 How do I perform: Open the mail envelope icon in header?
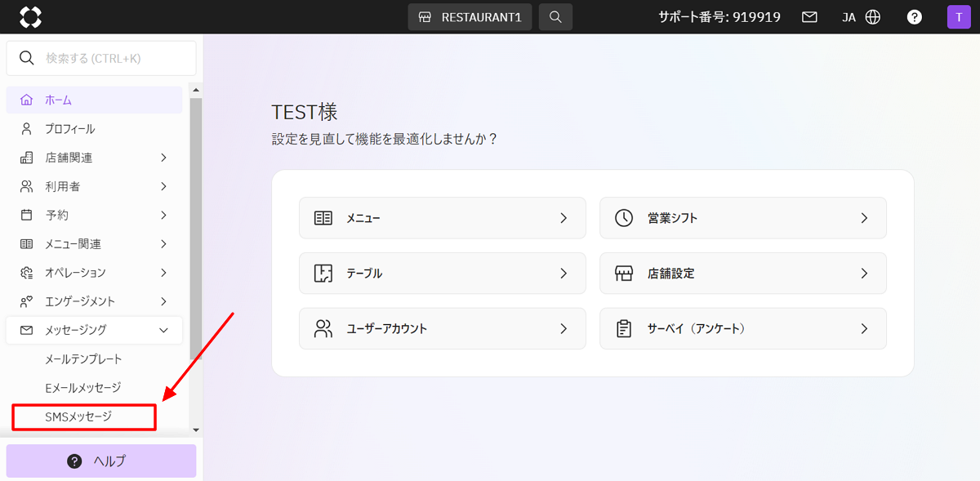pos(809,17)
